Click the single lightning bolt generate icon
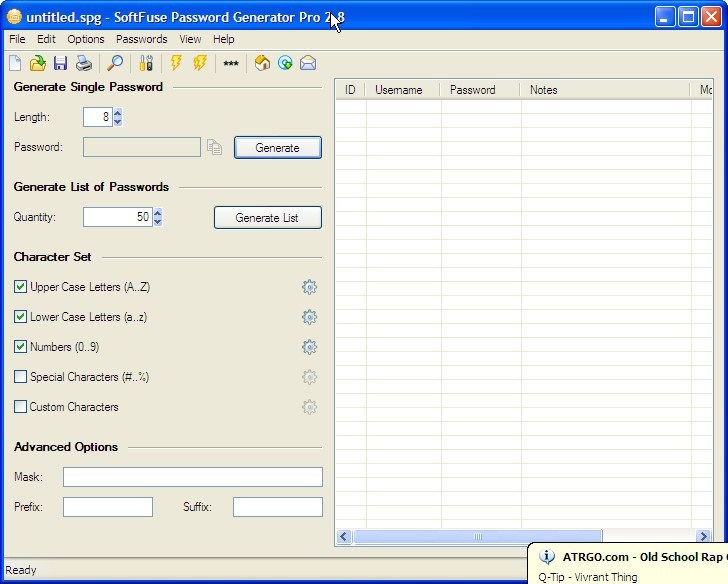This screenshot has width=728, height=584. coord(176,63)
